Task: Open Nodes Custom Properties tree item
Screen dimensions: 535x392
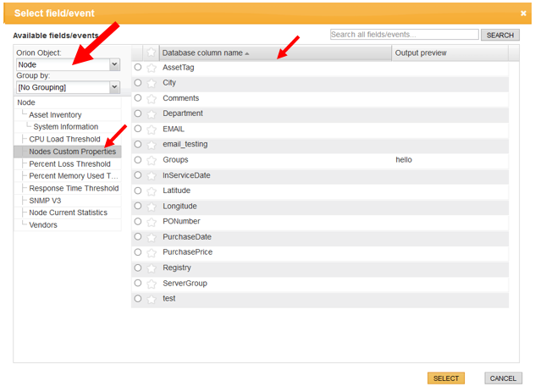Action: (72, 152)
